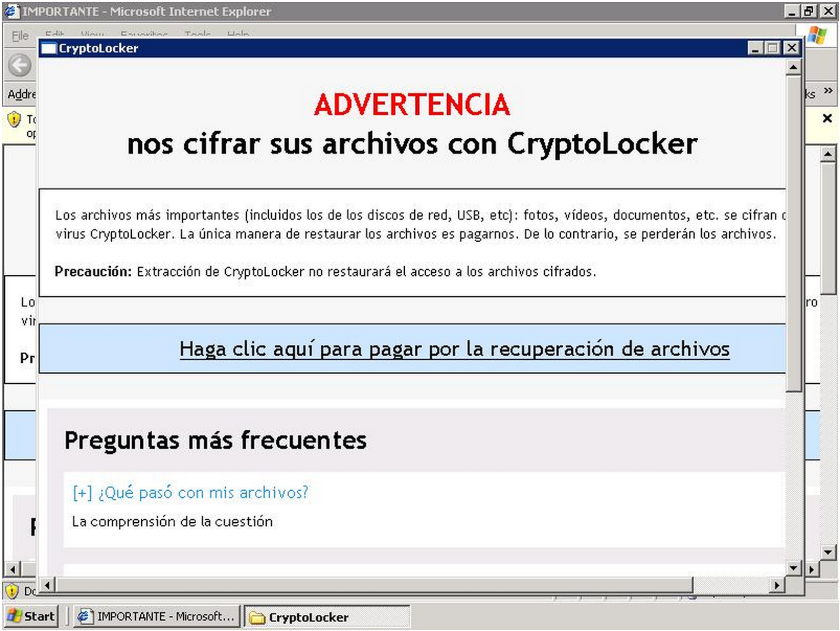Click the Internet Explorer icon in title bar
Image resolution: width=840 pixels, height=631 pixels.
[x=12, y=11]
